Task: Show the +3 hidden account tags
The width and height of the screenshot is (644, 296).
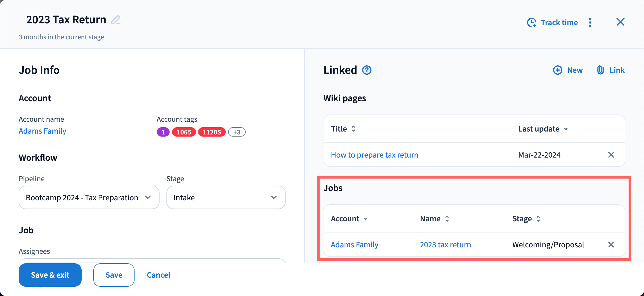Action: pos(237,132)
